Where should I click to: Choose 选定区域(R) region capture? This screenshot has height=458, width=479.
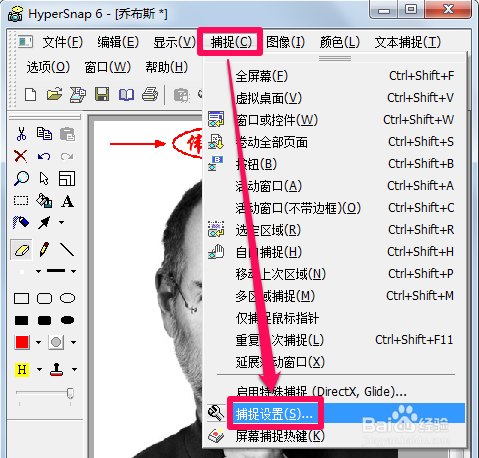tap(335, 230)
